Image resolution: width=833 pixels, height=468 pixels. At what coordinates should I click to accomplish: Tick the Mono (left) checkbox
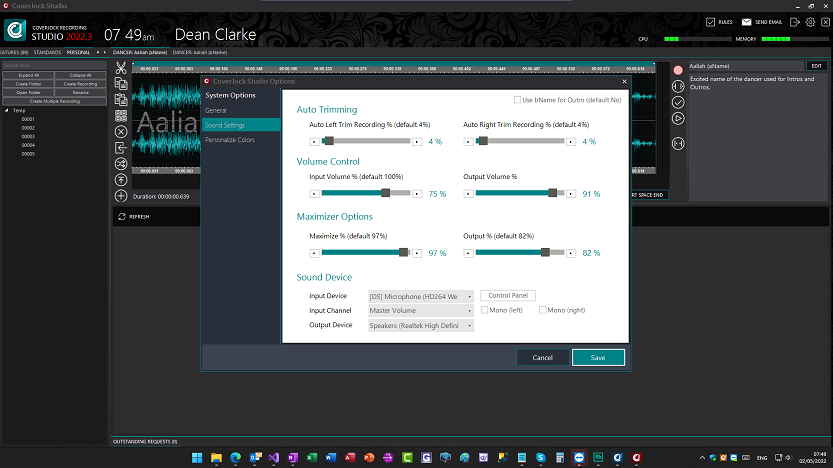485,310
